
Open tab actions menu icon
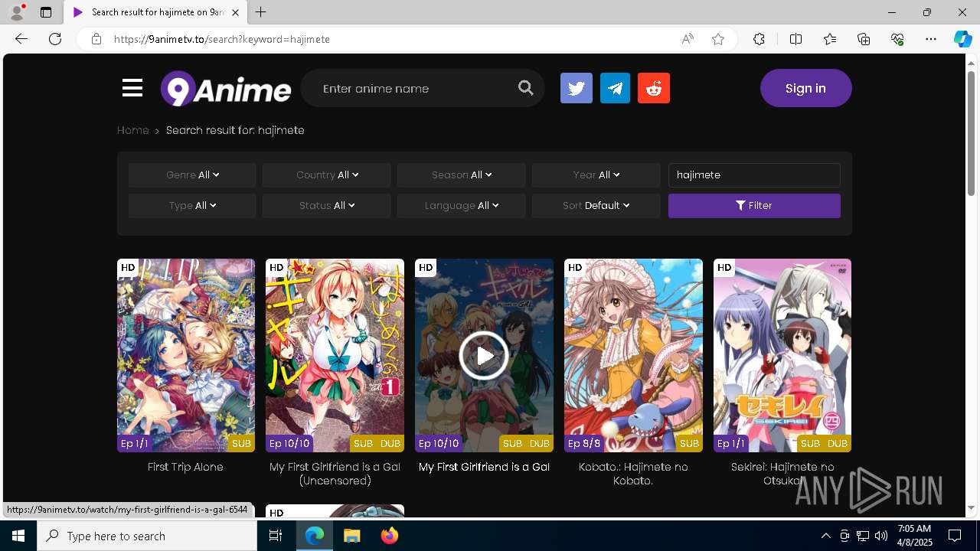[46, 12]
